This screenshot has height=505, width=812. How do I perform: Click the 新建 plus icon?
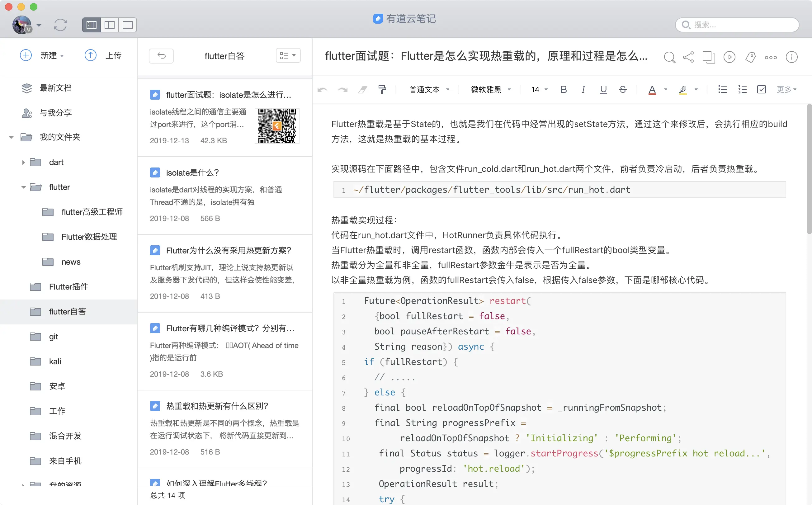click(x=26, y=55)
